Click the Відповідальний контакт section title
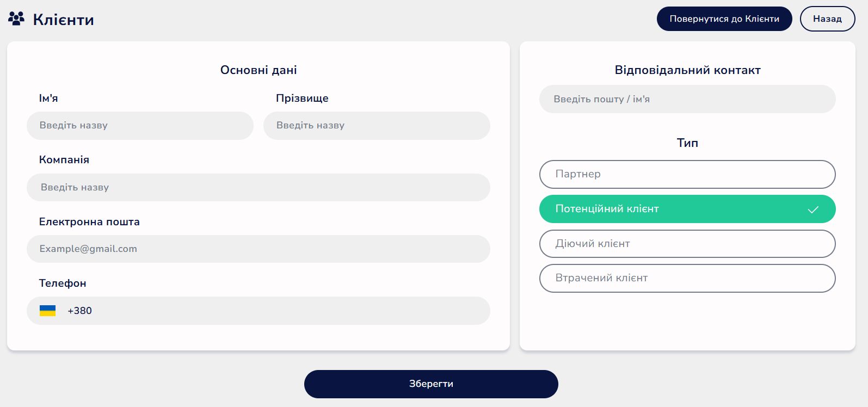Screen dimensions: 868x407 (x=687, y=70)
